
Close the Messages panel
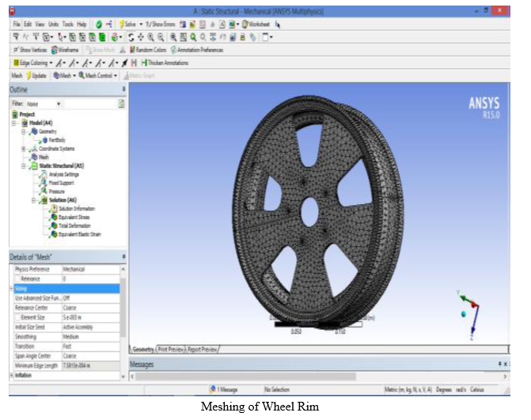tap(505, 364)
